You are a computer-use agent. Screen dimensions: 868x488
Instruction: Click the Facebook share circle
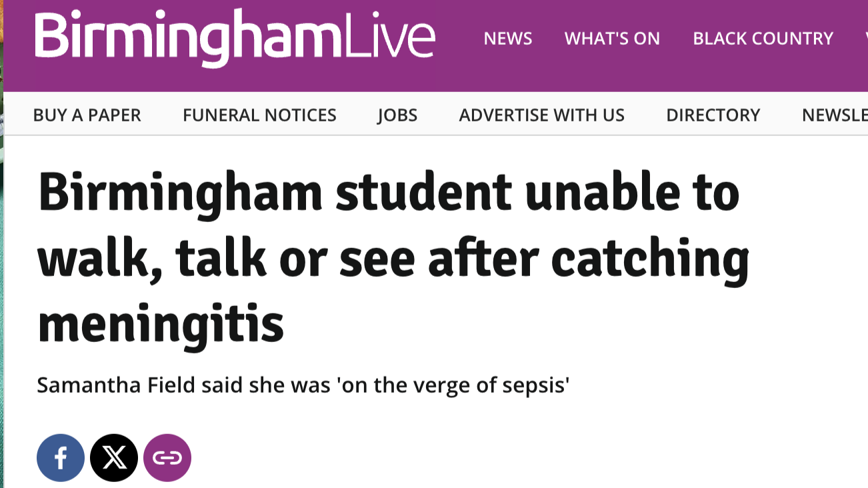click(61, 457)
